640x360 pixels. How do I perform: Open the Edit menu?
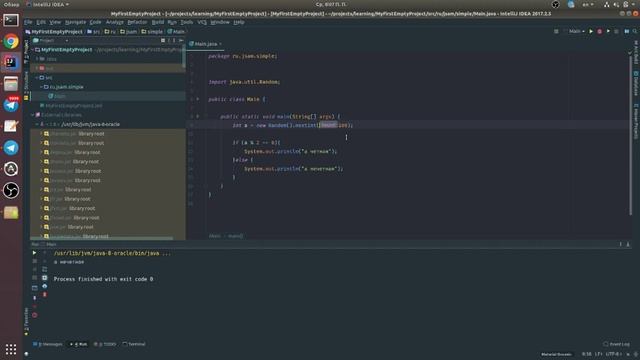coord(41,22)
